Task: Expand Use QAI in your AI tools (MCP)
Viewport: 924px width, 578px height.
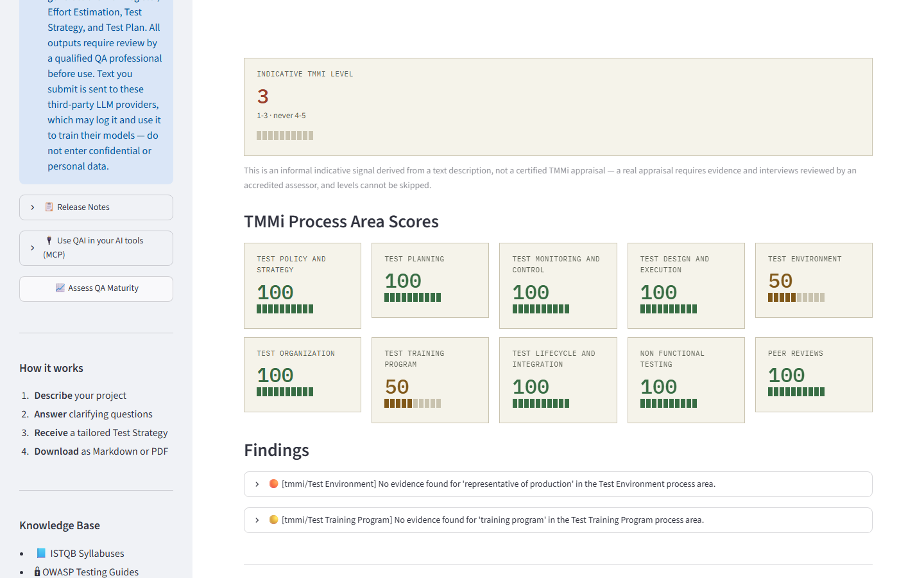Action: click(96, 248)
